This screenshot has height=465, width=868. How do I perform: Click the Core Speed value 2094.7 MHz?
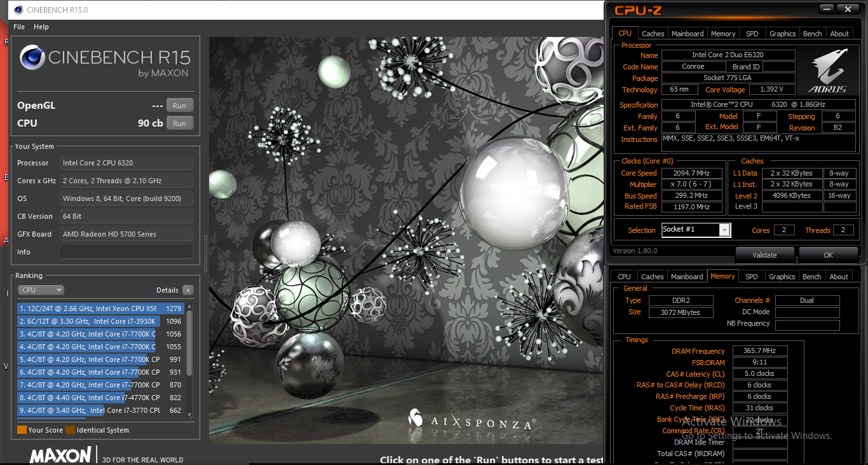[x=692, y=173]
